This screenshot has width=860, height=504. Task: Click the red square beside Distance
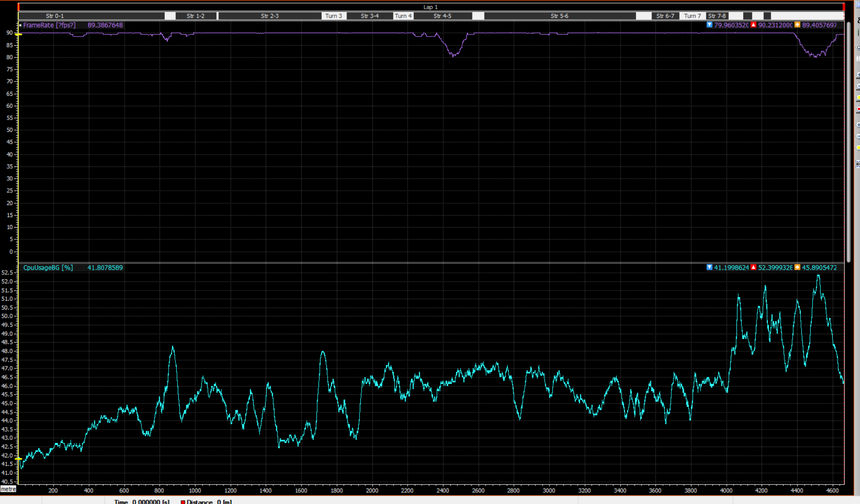183,502
